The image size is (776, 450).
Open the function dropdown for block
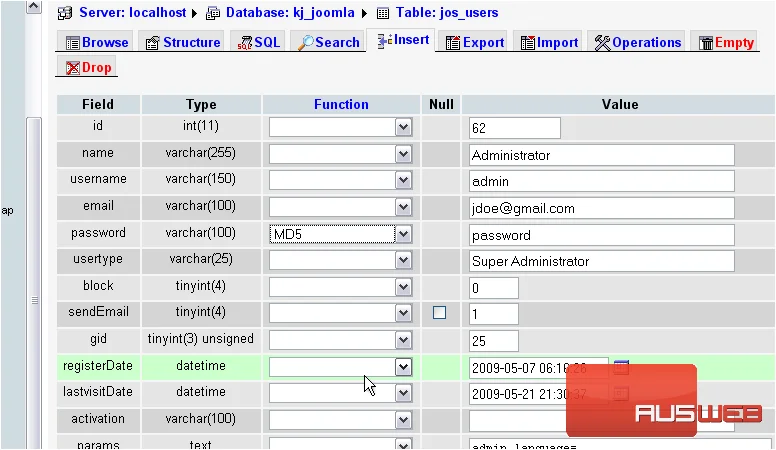click(340, 287)
